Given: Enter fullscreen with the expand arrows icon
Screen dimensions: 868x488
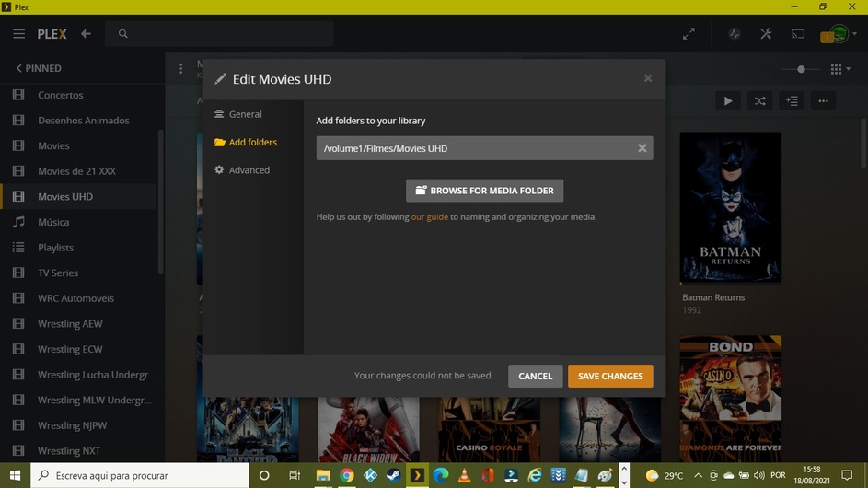Looking at the screenshot, I should [x=689, y=34].
